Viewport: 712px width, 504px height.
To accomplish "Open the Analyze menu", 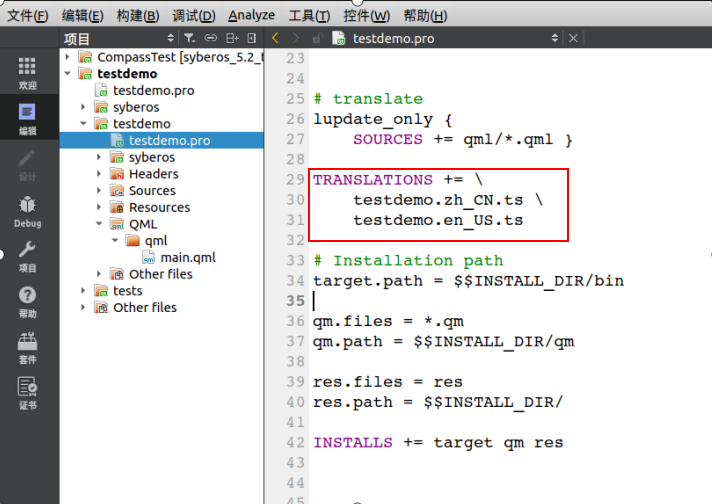I will pos(251,15).
